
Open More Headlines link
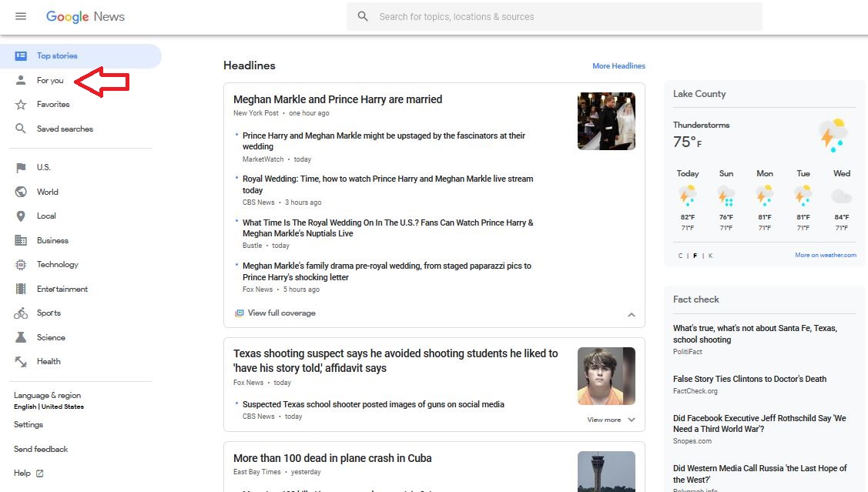[618, 66]
